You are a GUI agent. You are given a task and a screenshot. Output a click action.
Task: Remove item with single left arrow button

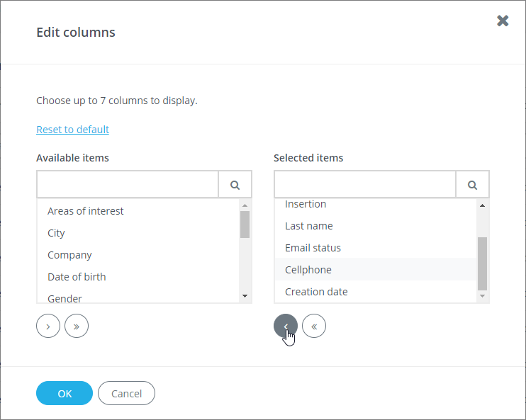pos(286,326)
